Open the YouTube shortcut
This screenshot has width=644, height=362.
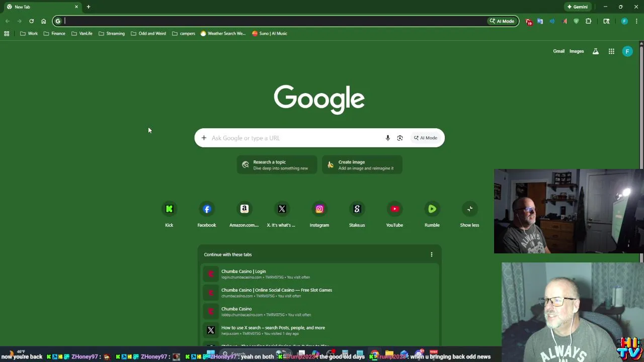[394, 215]
